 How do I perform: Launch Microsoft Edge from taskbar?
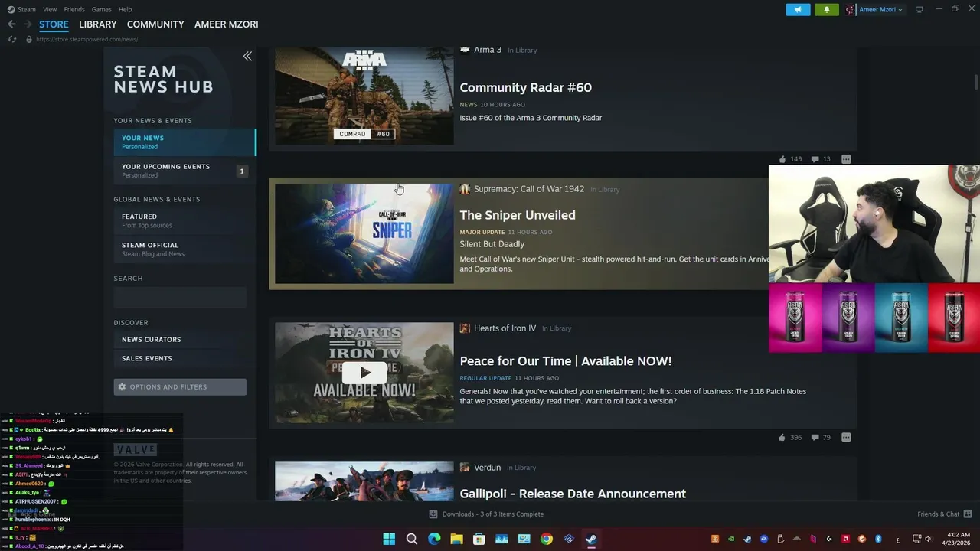pyautogui.click(x=434, y=539)
